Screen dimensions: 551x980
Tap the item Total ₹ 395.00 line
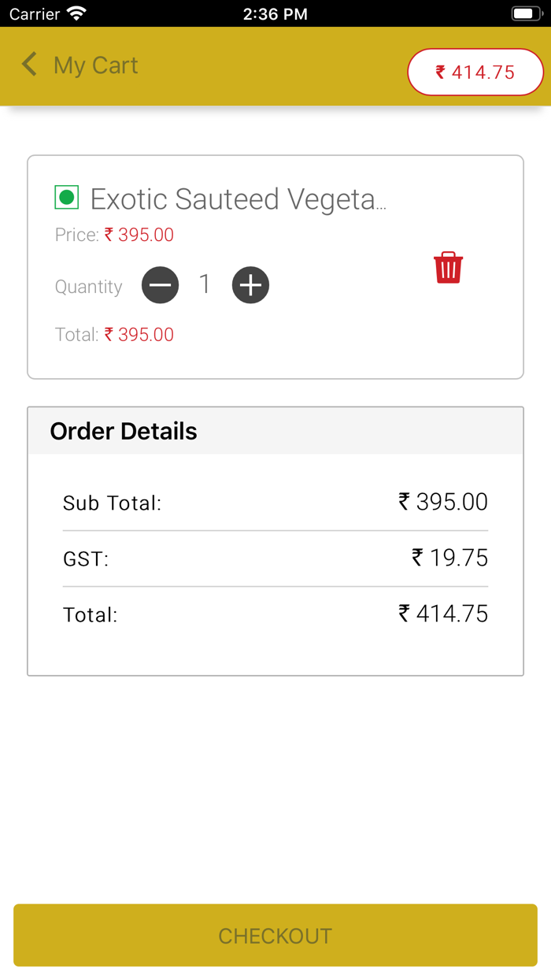[x=115, y=335]
